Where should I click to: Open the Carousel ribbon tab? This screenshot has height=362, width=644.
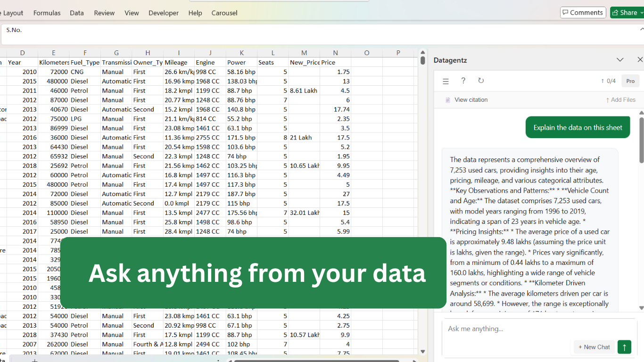[224, 13]
